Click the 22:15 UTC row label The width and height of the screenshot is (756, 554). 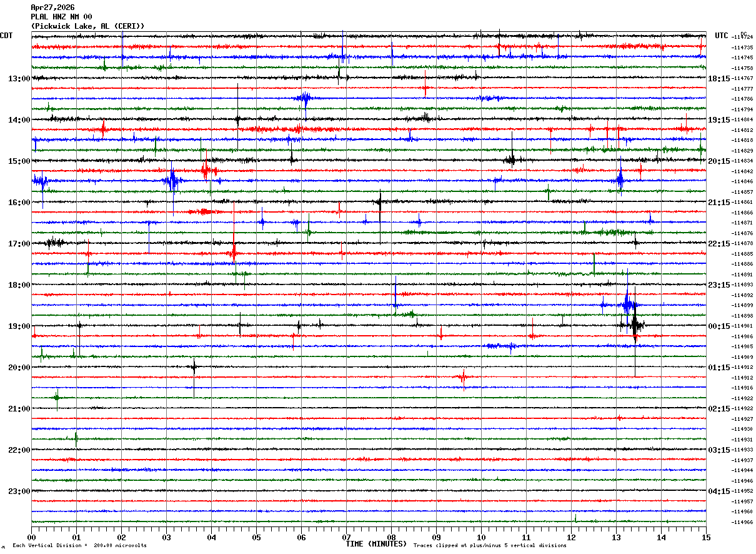719,244
